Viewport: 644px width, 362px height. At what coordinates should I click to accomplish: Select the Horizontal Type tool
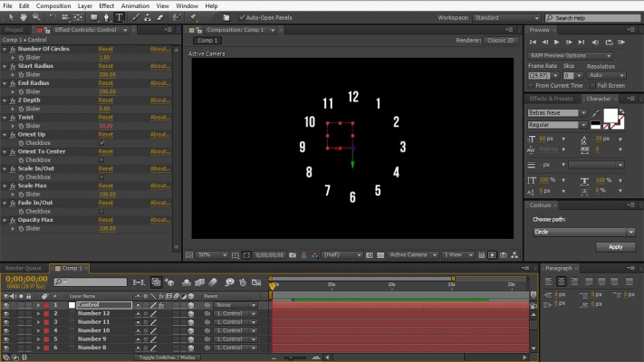[x=120, y=17]
